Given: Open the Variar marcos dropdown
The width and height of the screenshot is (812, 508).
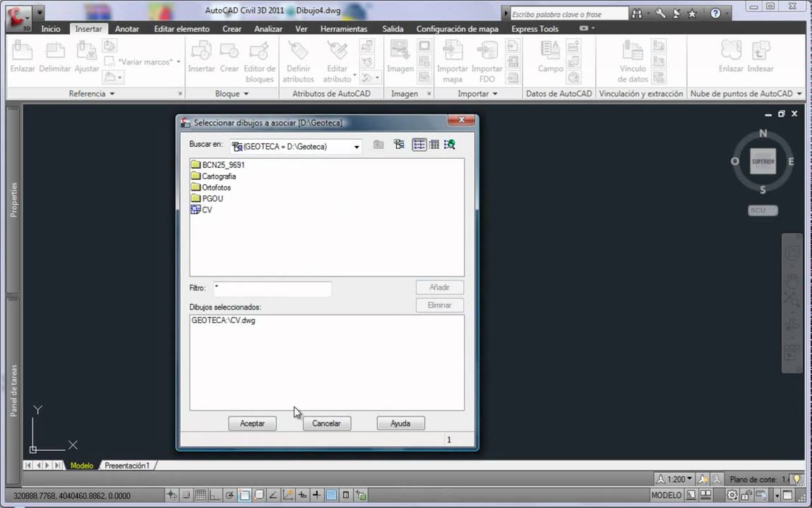Looking at the screenshot, I should click(x=178, y=61).
